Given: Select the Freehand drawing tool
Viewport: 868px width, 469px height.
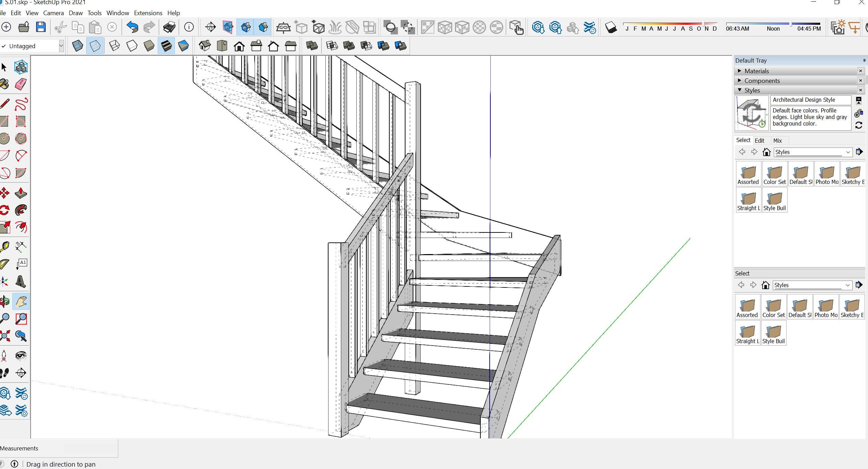Looking at the screenshot, I should 21,104.
